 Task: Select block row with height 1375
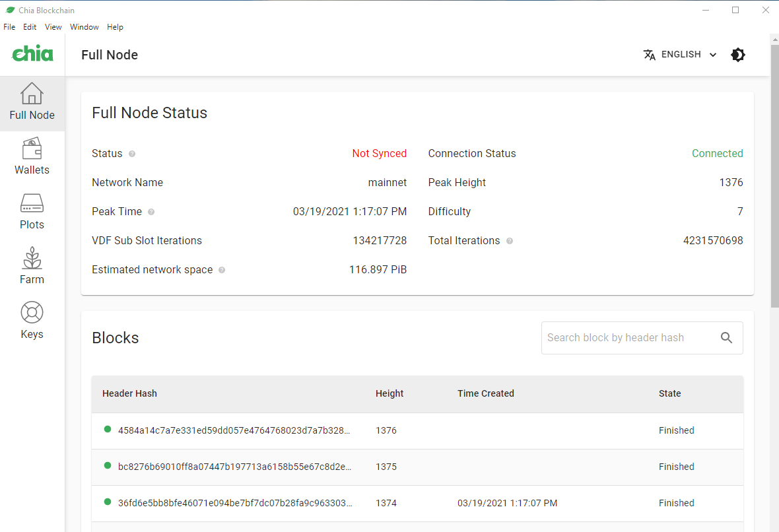click(x=386, y=467)
